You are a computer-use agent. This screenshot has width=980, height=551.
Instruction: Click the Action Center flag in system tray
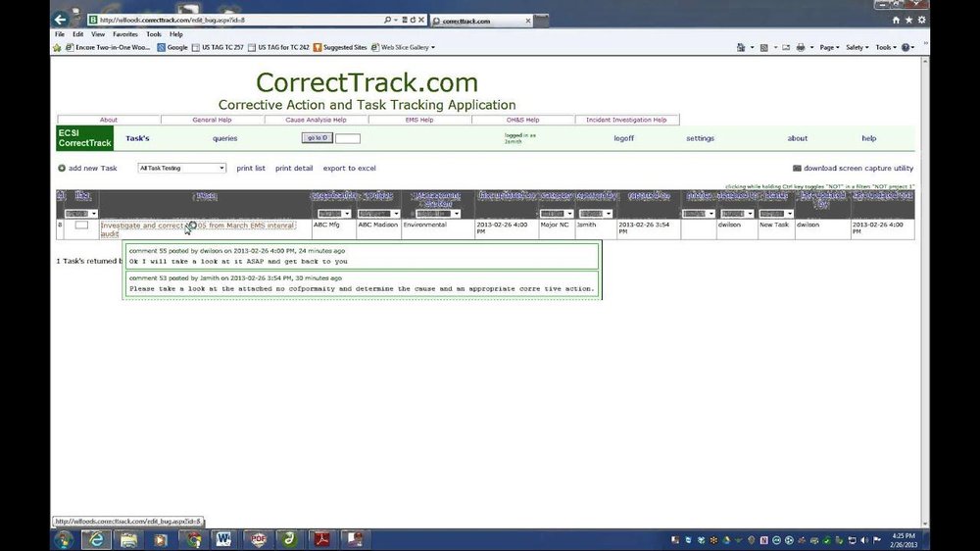click(877, 540)
